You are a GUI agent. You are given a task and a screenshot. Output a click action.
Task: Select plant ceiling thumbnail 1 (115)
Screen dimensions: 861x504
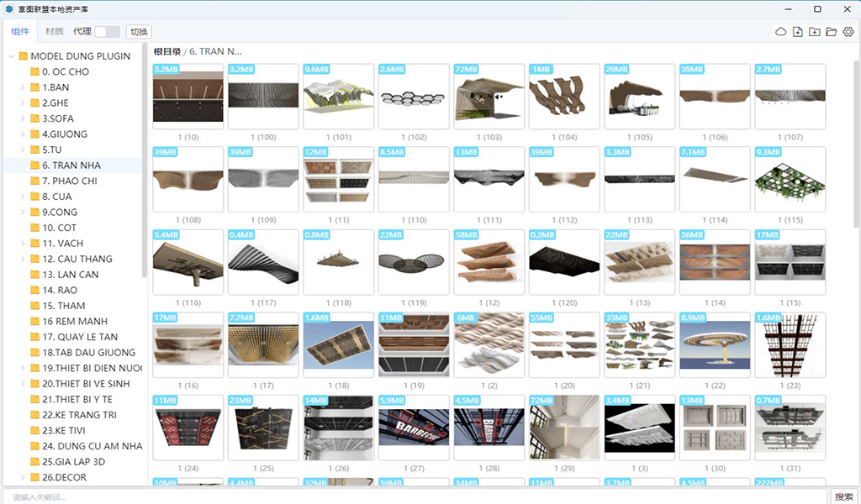pyautogui.click(x=790, y=179)
